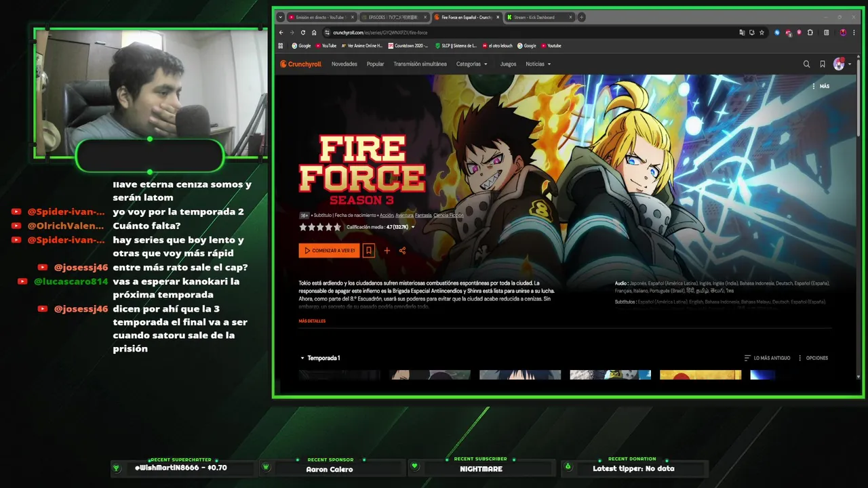The image size is (868, 488).
Task: Open a new browser tab
Action: click(x=581, y=18)
